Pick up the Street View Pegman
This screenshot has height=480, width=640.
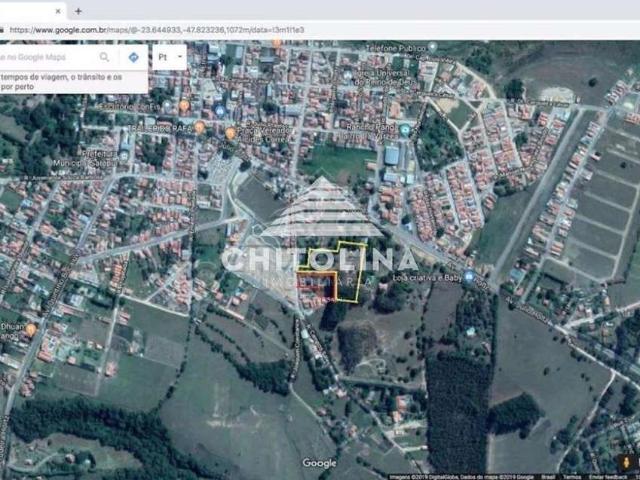click(625, 463)
